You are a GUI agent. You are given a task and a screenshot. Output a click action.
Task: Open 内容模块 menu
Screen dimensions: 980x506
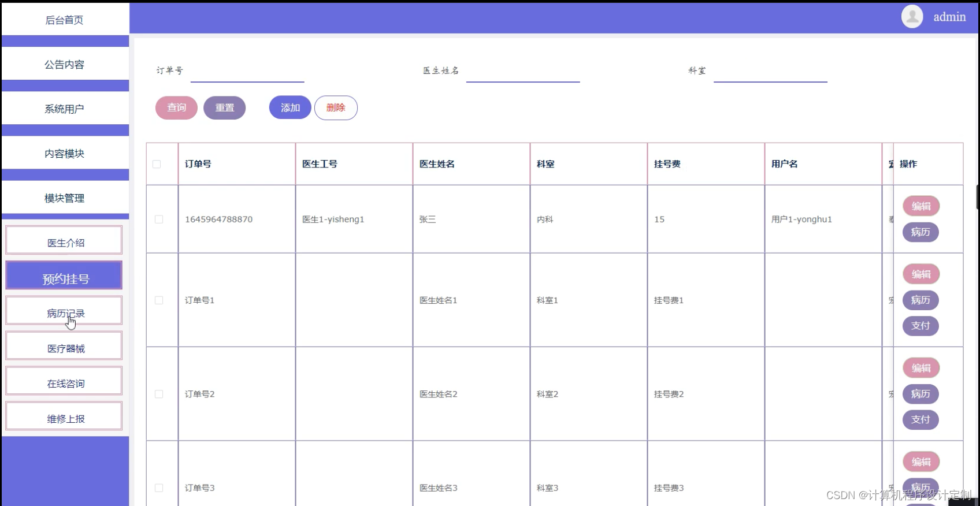[x=65, y=153]
